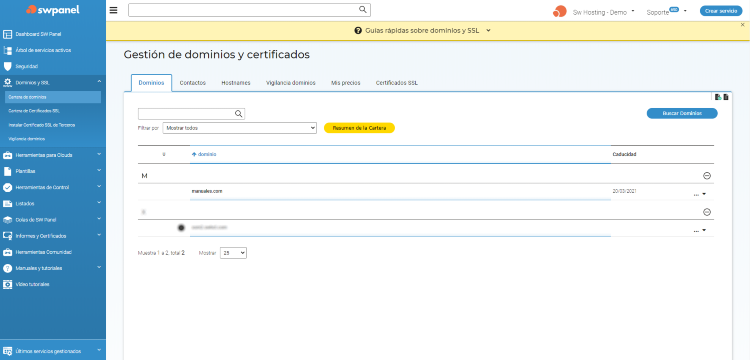This screenshot has width=750, height=361.
Task: Expand the Herramientas de Control section
Action: [99, 187]
